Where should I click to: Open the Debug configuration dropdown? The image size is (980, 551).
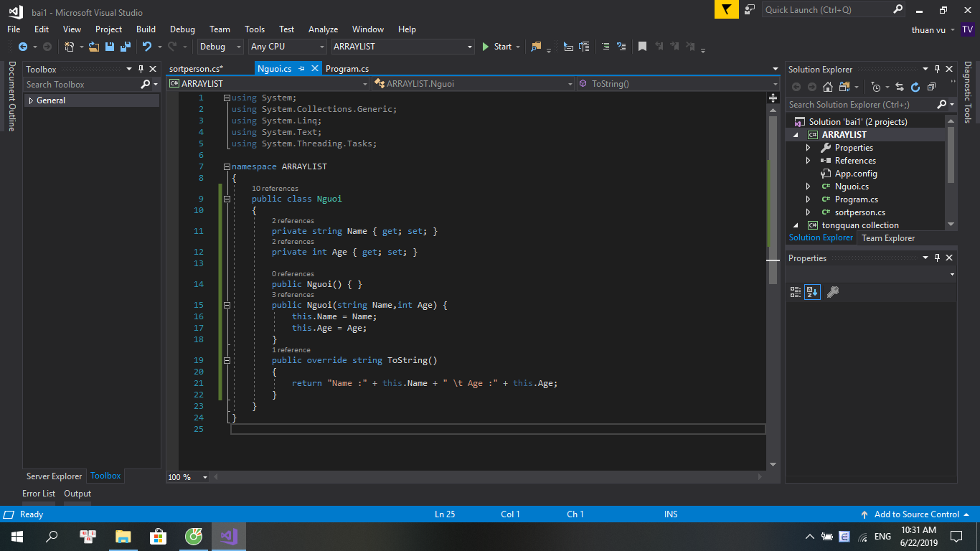click(x=221, y=47)
